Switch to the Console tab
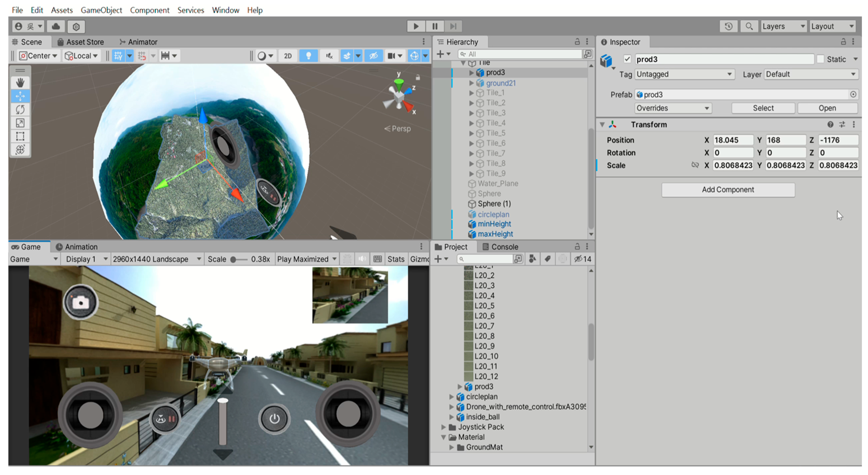 [x=500, y=247]
